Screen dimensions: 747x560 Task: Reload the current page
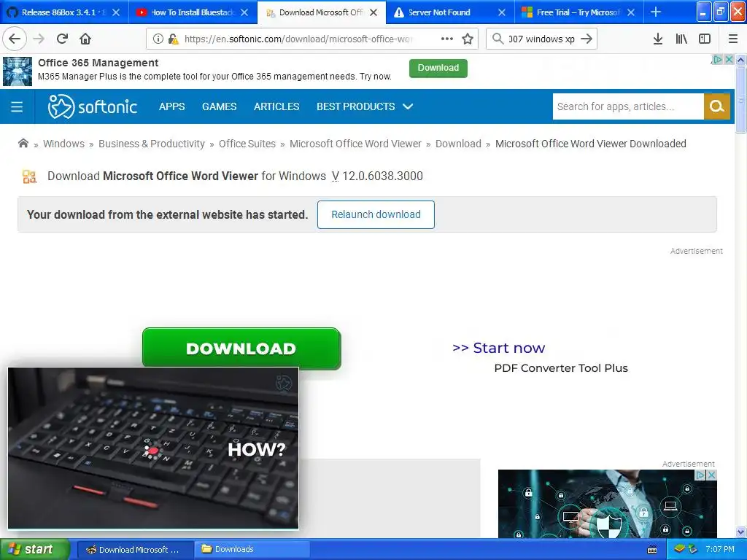[x=62, y=39]
